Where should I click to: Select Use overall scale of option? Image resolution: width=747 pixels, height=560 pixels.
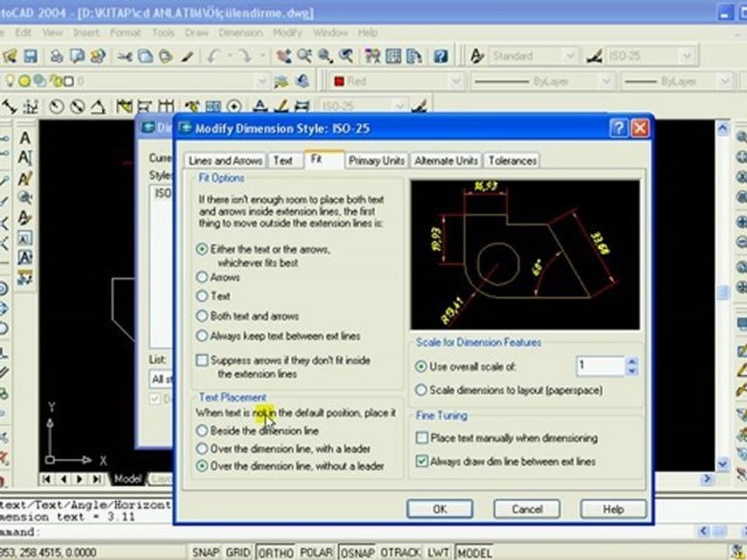click(421, 366)
